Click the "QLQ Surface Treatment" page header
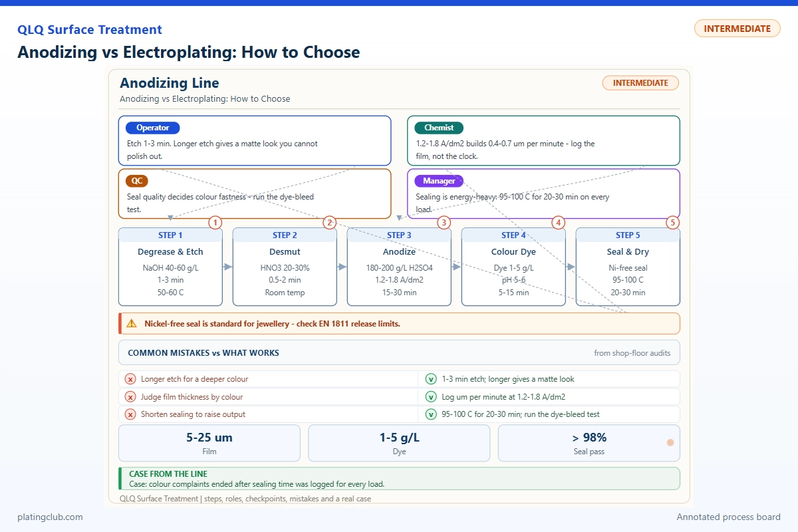This screenshot has width=798, height=532. [x=90, y=30]
